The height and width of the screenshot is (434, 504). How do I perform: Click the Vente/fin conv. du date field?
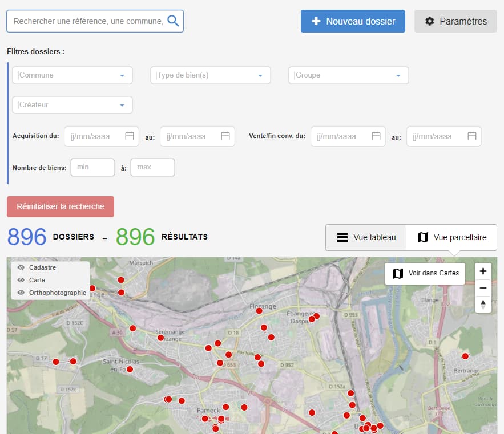pyautogui.click(x=348, y=136)
